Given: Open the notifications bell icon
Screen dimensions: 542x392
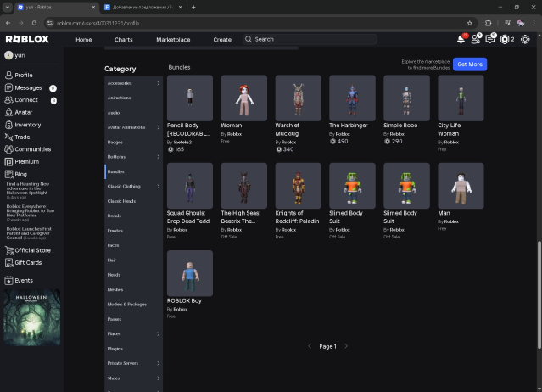Looking at the screenshot, I should (x=461, y=39).
